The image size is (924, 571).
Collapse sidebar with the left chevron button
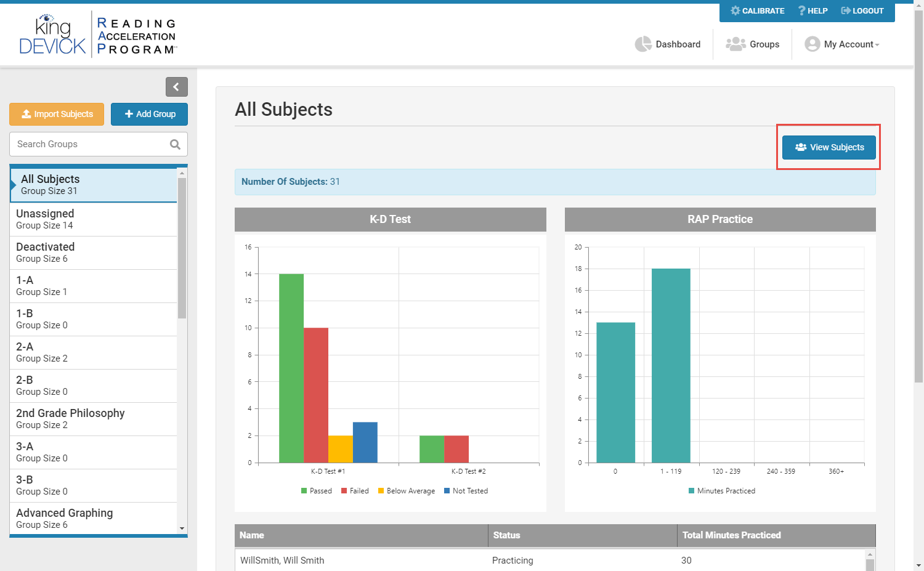coord(176,87)
